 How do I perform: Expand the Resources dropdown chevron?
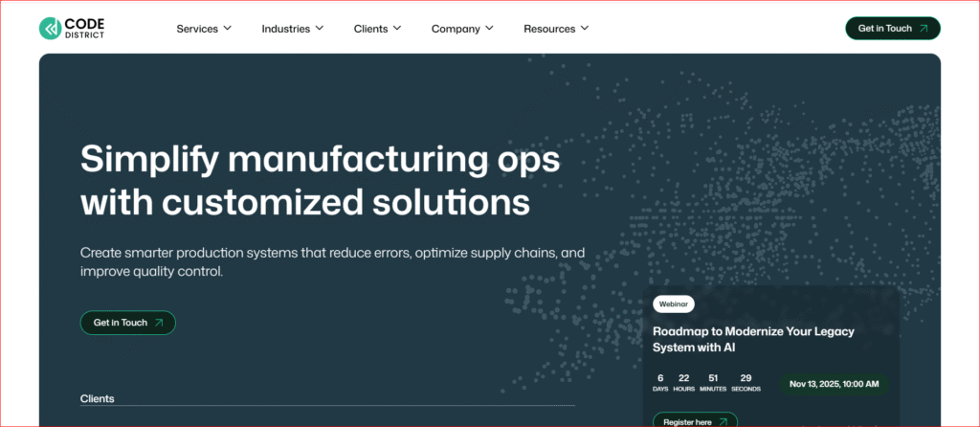585,29
